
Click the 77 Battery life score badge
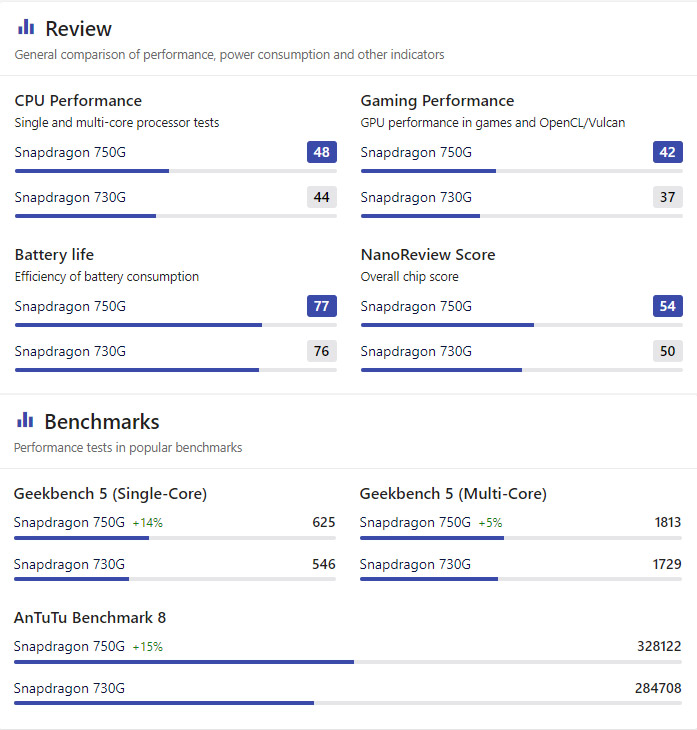(322, 306)
